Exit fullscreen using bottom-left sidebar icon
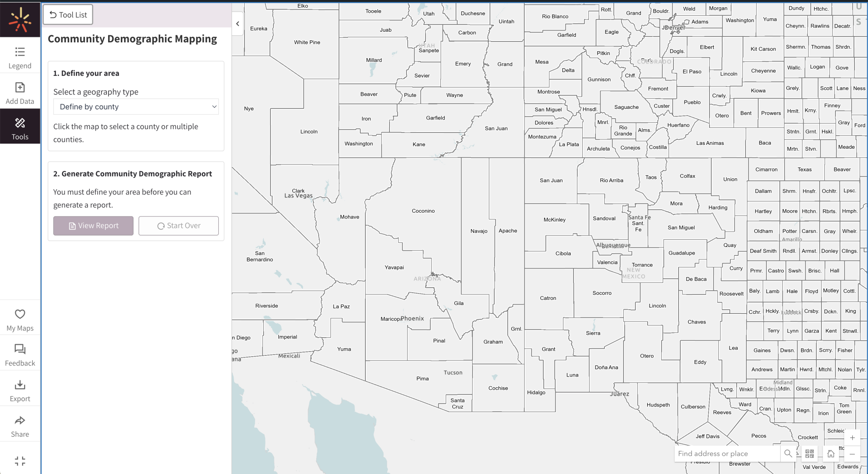This screenshot has width=868, height=474. coord(20,462)
